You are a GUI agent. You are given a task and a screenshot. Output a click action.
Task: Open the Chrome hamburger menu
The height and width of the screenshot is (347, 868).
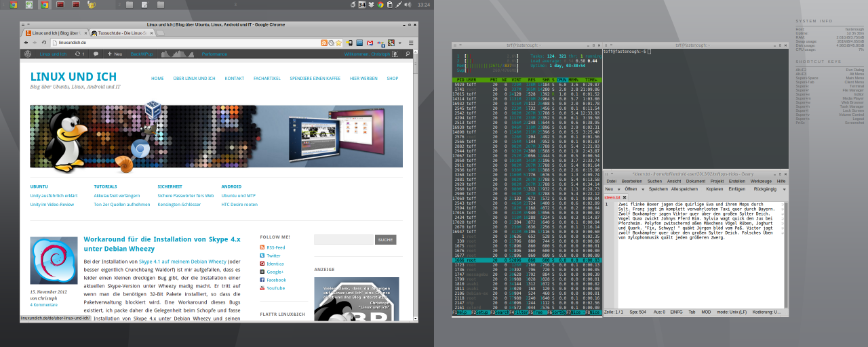coord(410,43)
